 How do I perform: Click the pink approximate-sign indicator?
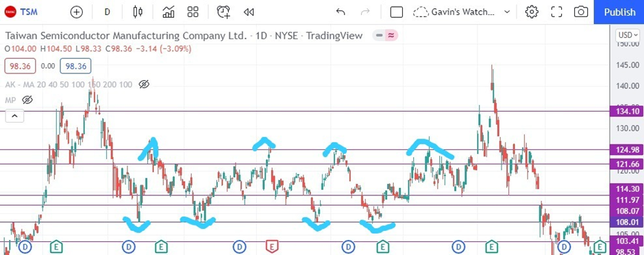tap(391, 36)
